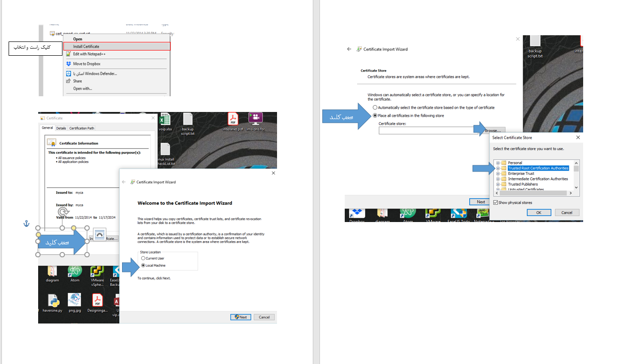Choose Install Certificate from the context menu
617x364 pixels.
click(86, 46)
